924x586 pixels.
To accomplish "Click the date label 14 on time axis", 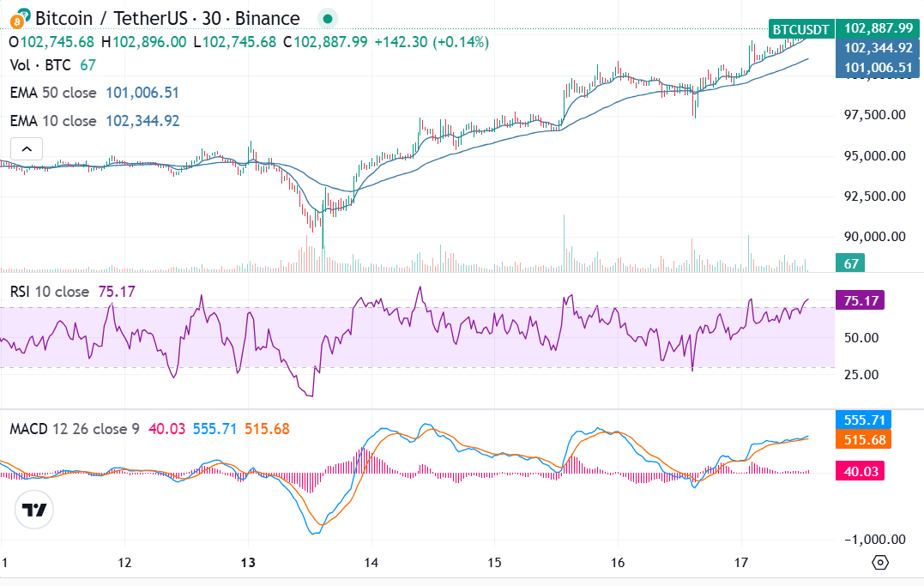I will [371, 563].
